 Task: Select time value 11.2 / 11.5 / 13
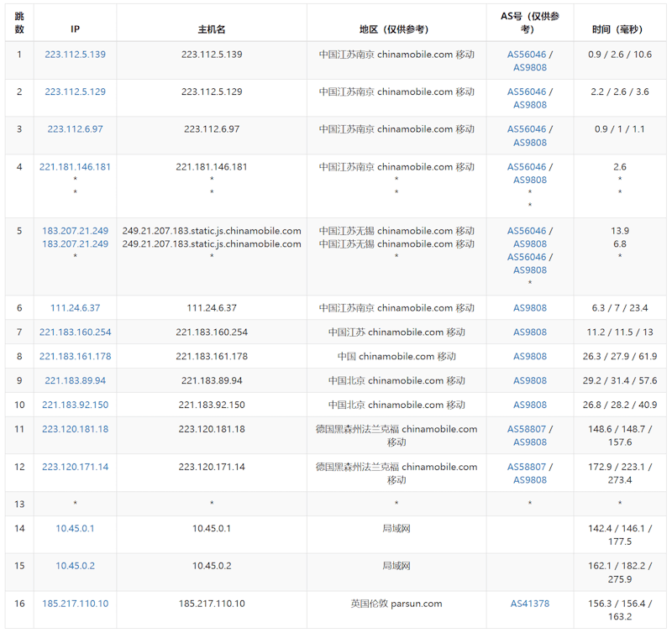pos(619,332)
